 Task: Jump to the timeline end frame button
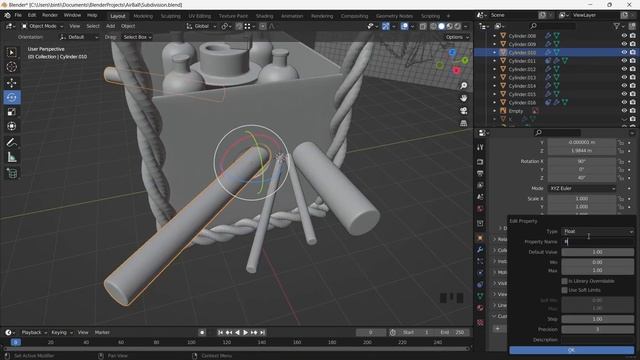[x=262, y=333]
